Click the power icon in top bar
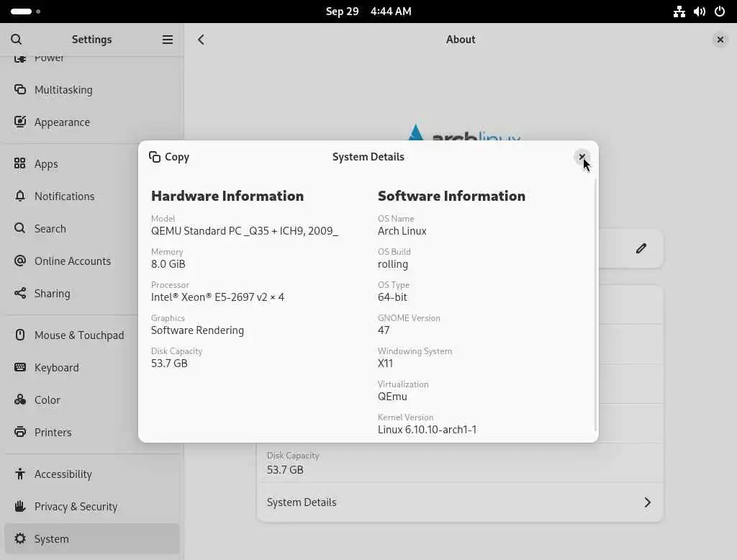737x560 pixels. (x=720, y=12)
